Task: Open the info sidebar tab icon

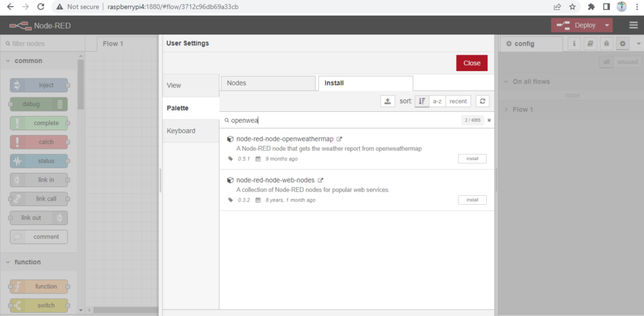Action: click(x=574, y=43)
